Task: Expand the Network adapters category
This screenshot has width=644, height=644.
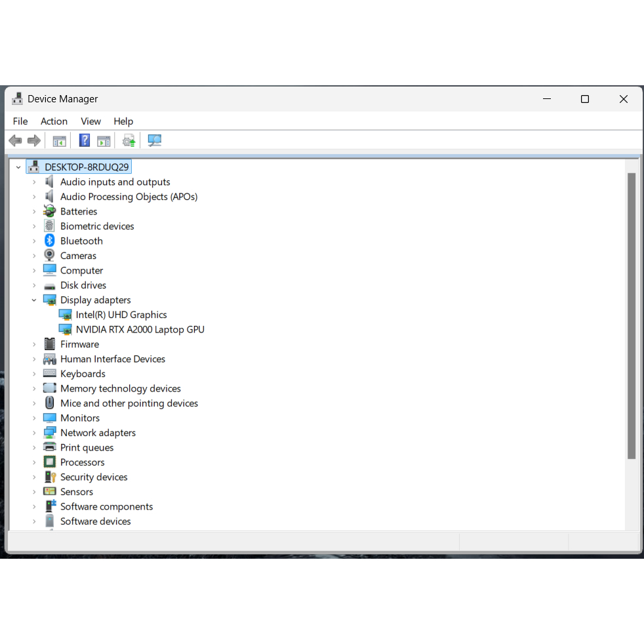Action: pos(34,433)
